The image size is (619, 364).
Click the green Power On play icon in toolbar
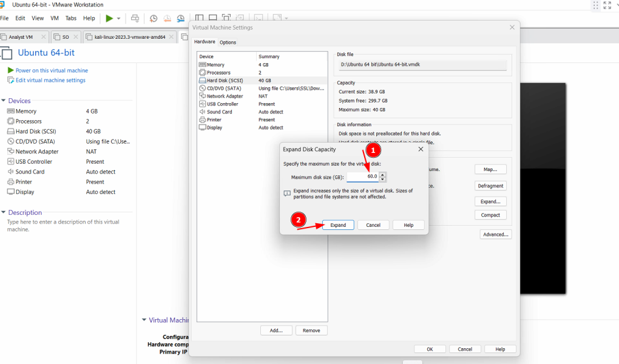coord(109,18)
